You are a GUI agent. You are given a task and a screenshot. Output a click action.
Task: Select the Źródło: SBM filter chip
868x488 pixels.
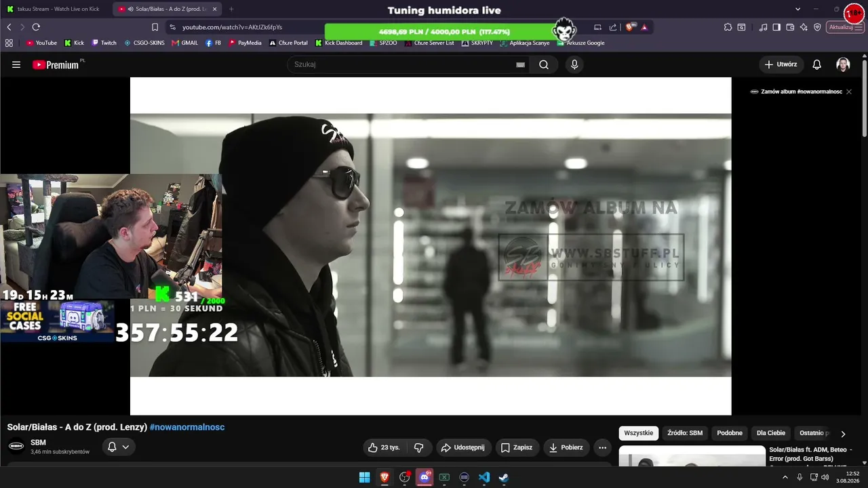685,433
